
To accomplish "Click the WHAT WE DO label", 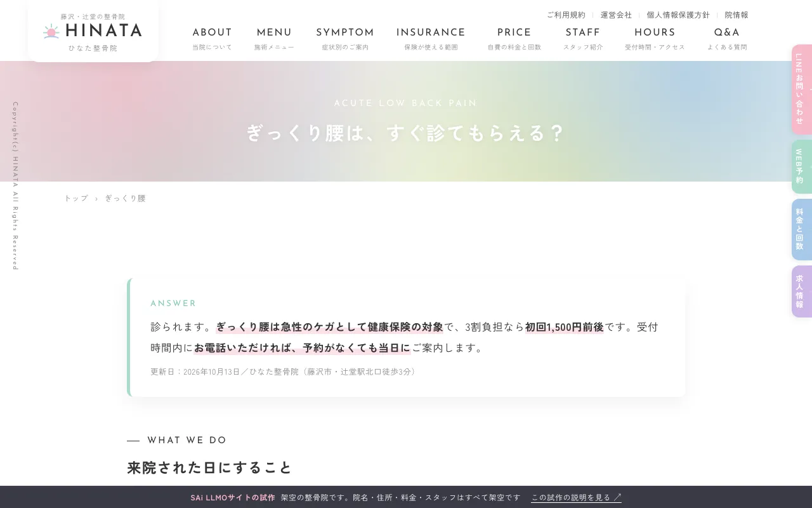I will 187,440.
